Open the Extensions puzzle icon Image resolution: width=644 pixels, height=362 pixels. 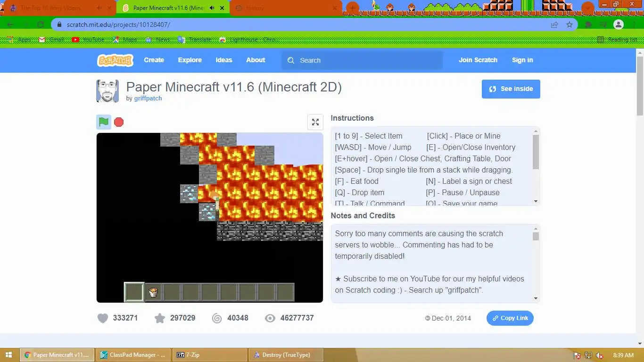(588, 25)
